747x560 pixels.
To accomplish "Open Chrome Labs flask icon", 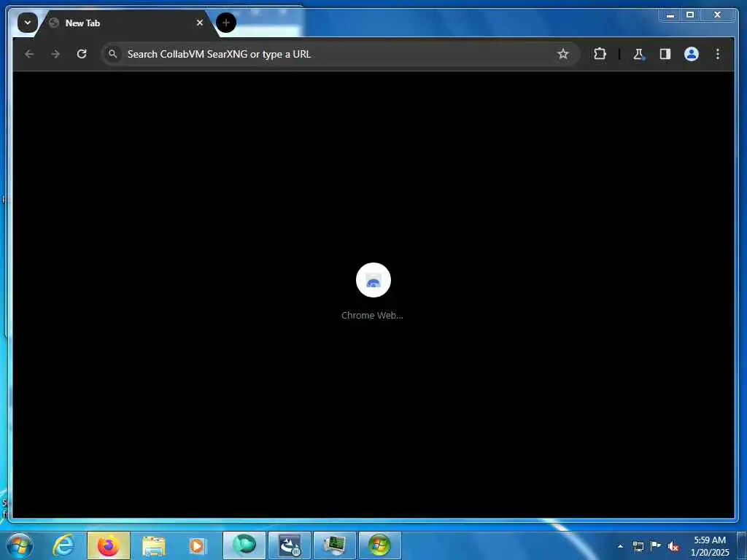I will click(x=639, y=54).
